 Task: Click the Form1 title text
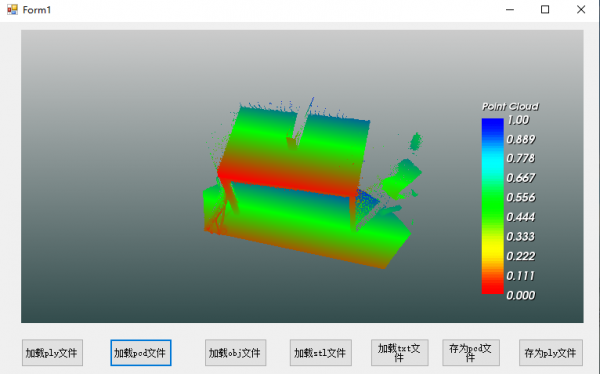click(36, 10)
